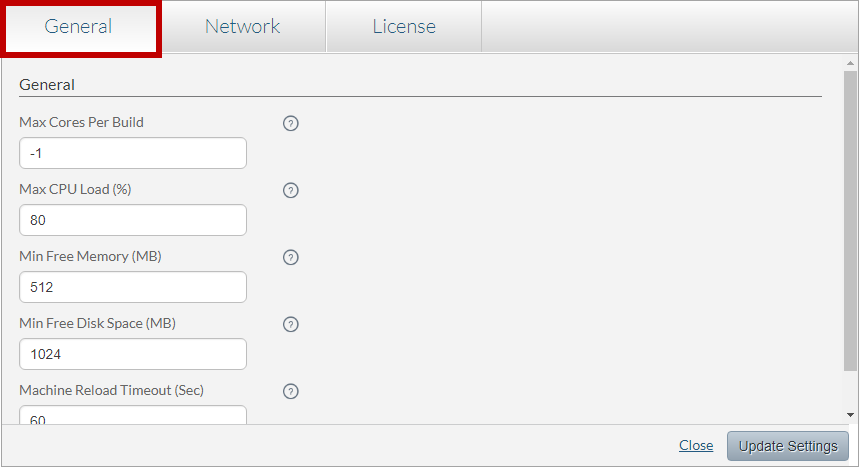Click the scrollbar down arrow
The image size is (859, 467).
[850, 415]
